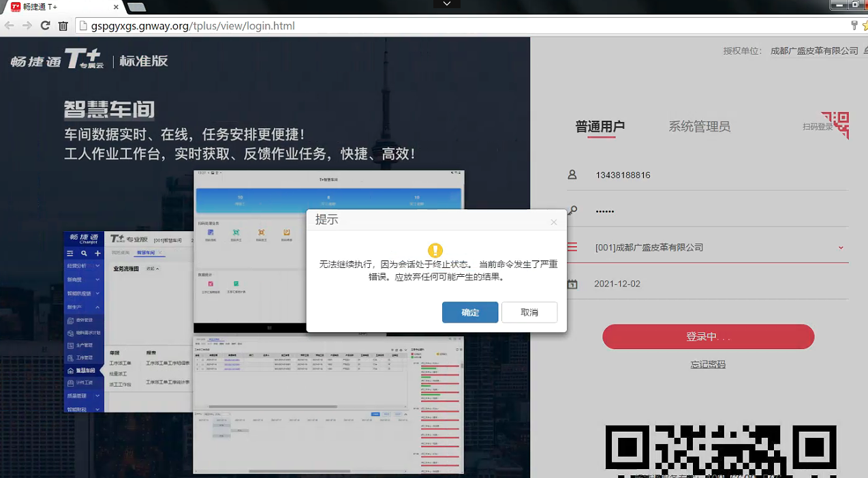Click the account list icon beside the company
The width and height of the screenshot is (868, 478).
click(x=572, y=247)
